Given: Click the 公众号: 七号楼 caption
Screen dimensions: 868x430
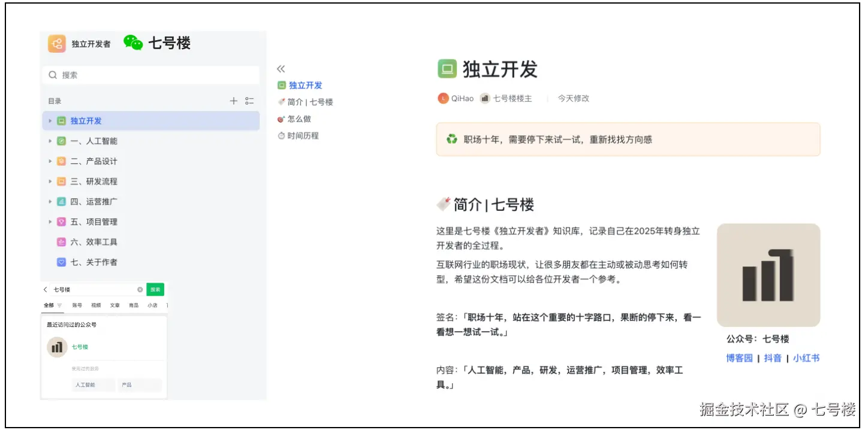Looking at the screenshot, I should (758, 339).
